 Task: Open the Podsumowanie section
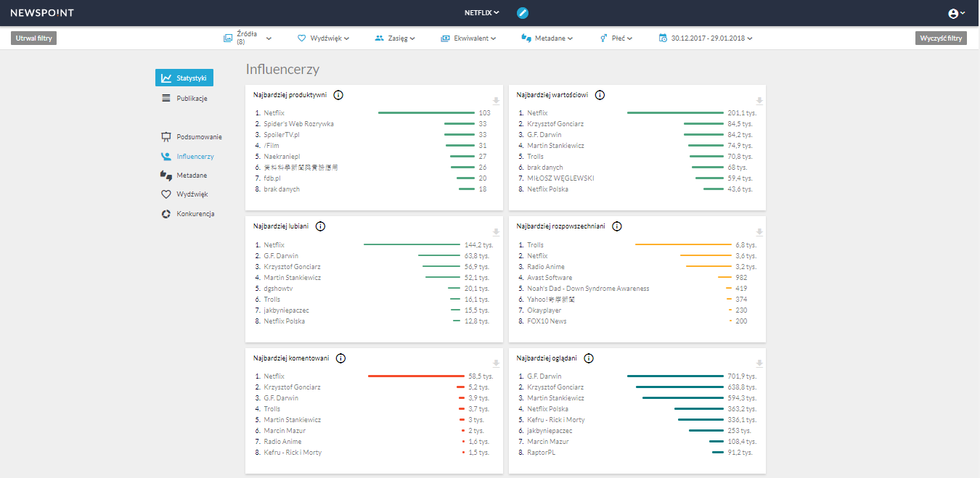tap(192, 136)
